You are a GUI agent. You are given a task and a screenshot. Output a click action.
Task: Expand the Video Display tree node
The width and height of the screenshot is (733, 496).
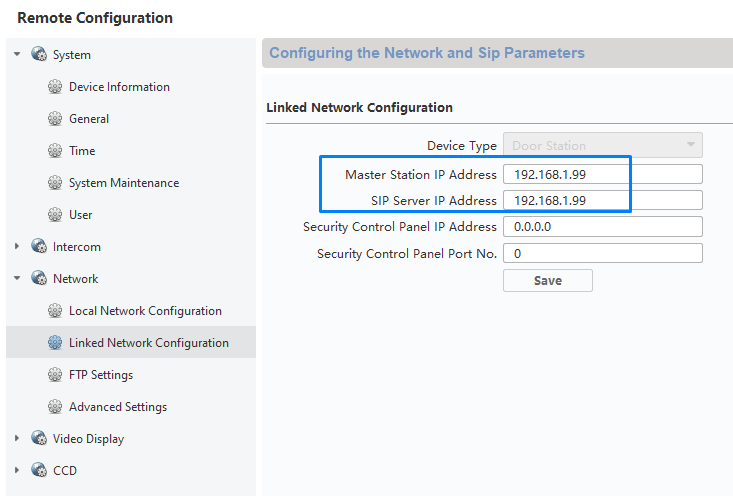point(17,438)
